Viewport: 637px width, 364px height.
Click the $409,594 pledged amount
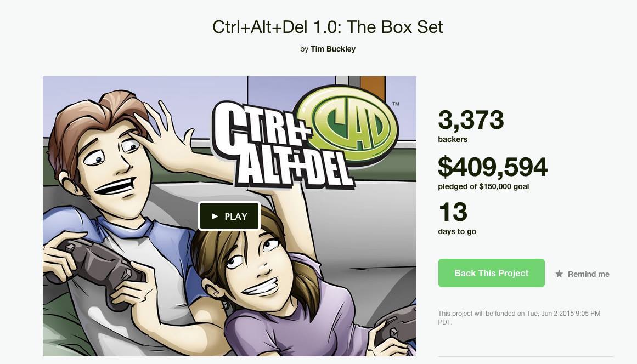pos(492,167)
